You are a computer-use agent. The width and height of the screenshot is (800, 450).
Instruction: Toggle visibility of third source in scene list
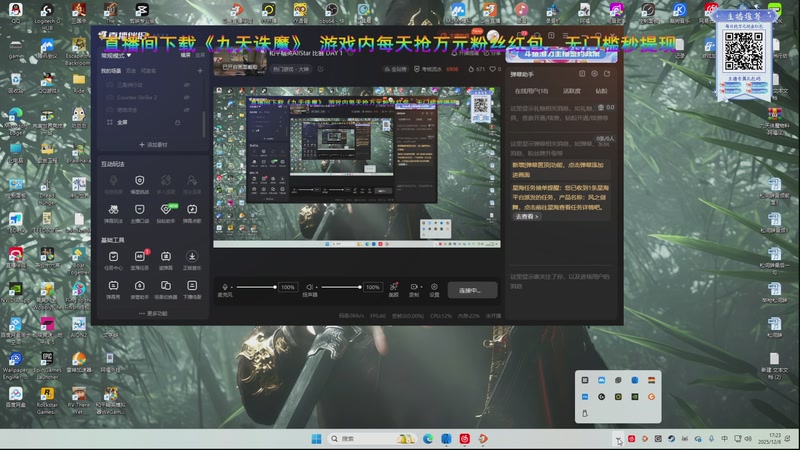click(x=187, y=110)
